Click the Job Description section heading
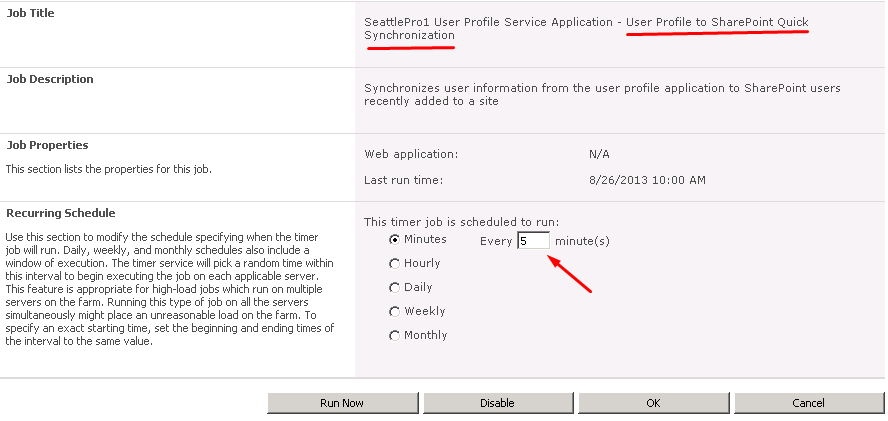The height and width of the screenshot is (421, 888). [x=50, y=79]
